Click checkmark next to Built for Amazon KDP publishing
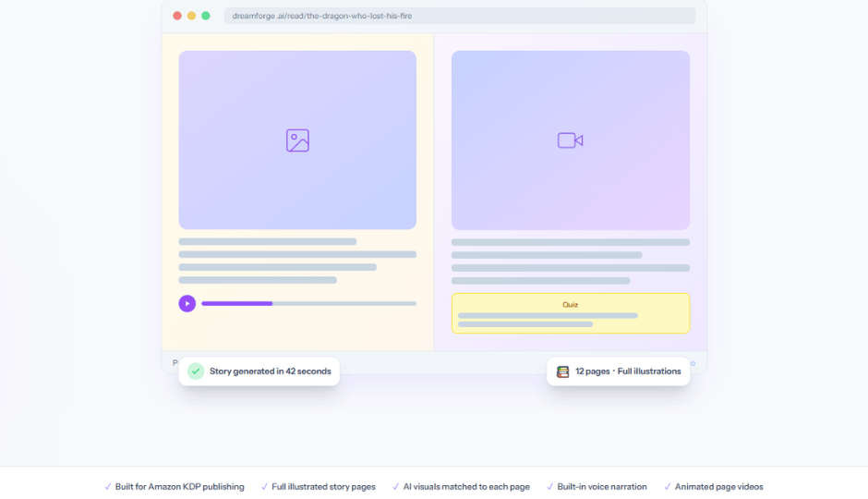 click(107, 487)
